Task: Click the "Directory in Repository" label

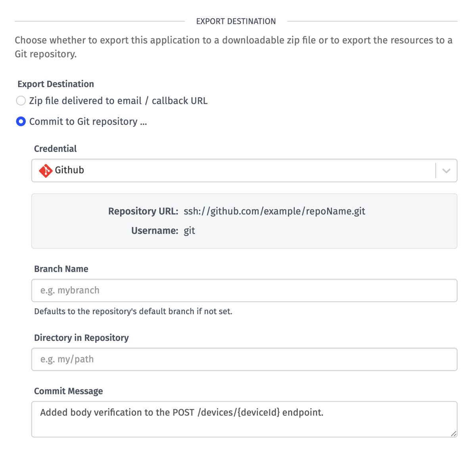Action: click(81, 338)
